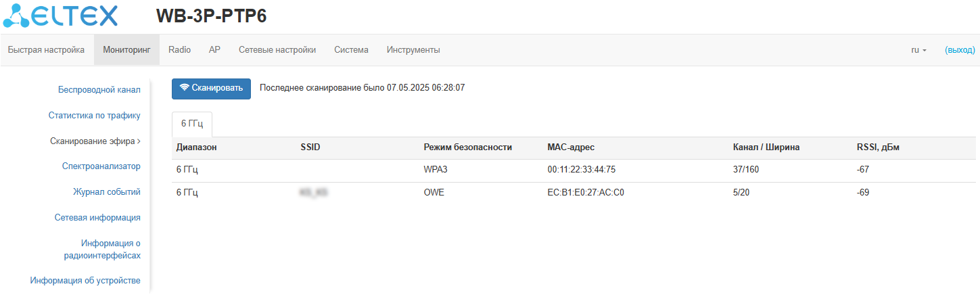Open the Быстрая настройка menu tab

46,50
